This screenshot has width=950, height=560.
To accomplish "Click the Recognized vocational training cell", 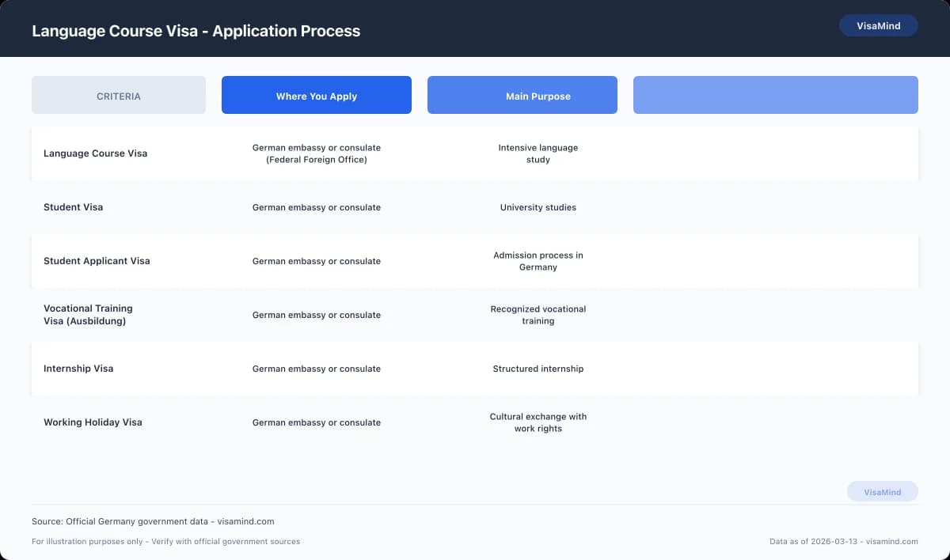I will coord(538,315).
